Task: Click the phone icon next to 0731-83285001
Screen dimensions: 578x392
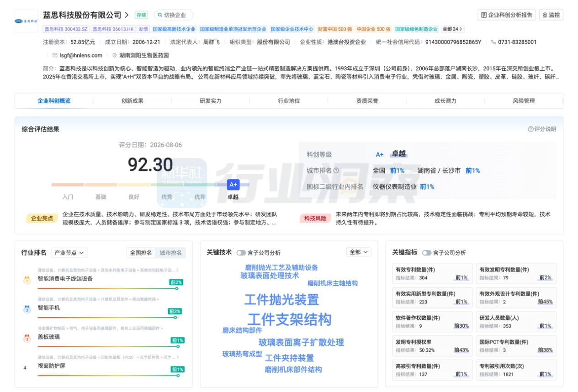Action: tap(493, 42)
